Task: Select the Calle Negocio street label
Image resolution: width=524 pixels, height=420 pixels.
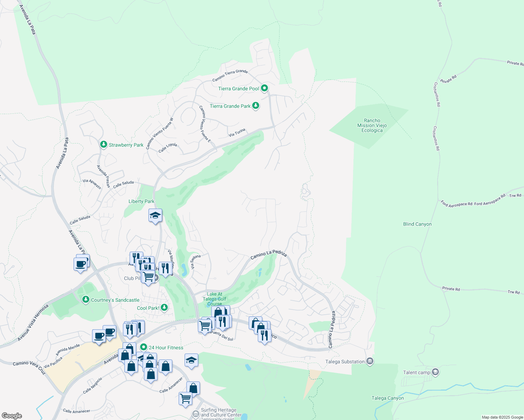Action: 93,385
